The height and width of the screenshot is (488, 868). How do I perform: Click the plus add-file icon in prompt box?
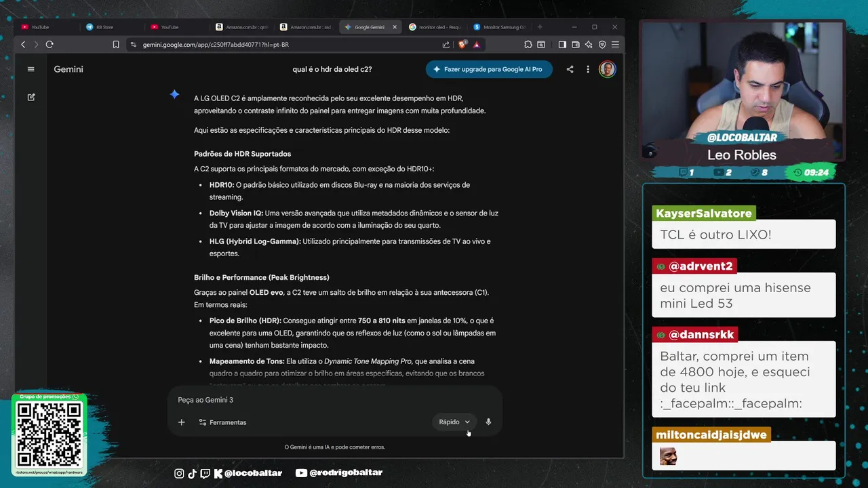(x=182, y=422)
